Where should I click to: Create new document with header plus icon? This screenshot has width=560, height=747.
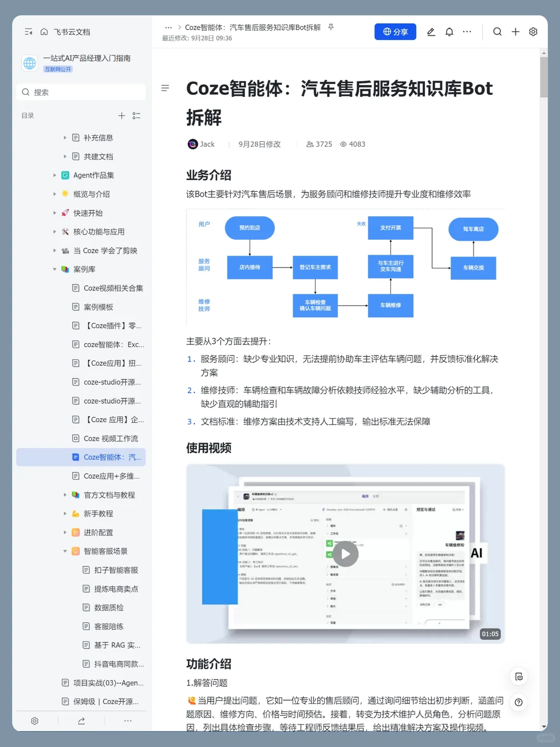(x=515, y=32)
